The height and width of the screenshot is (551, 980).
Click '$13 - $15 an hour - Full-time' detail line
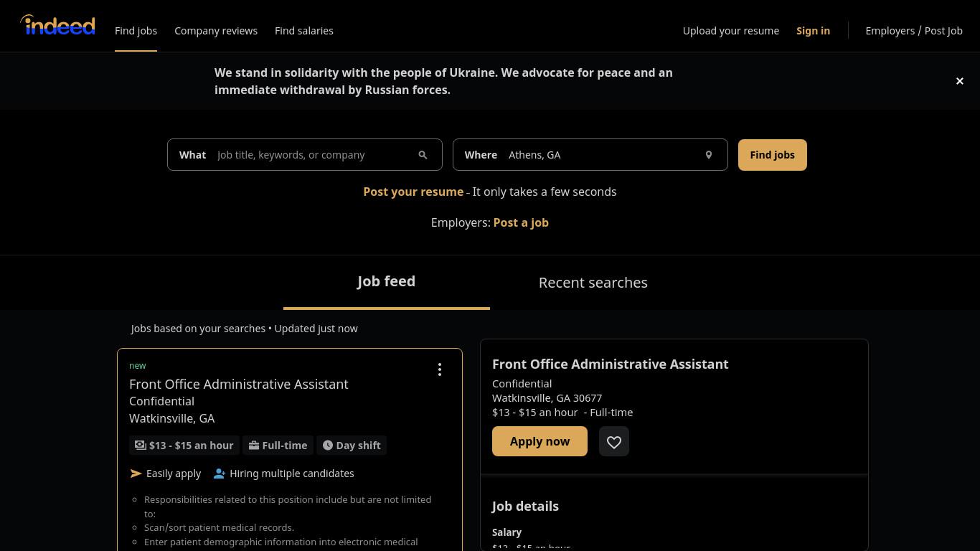[x=562, y=413]
